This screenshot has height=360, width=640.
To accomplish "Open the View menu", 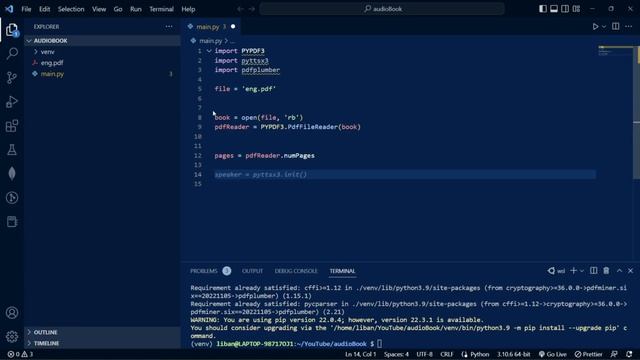I will 99,9.
